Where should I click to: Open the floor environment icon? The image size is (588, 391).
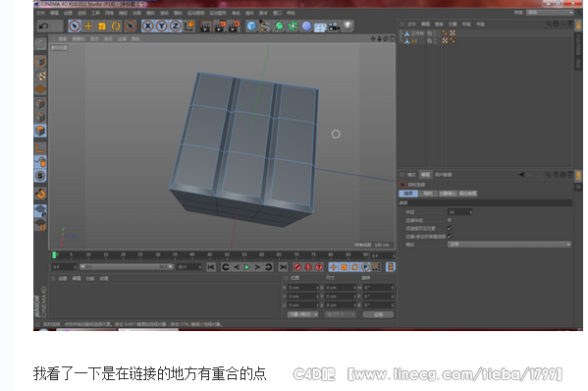[320, 27]
